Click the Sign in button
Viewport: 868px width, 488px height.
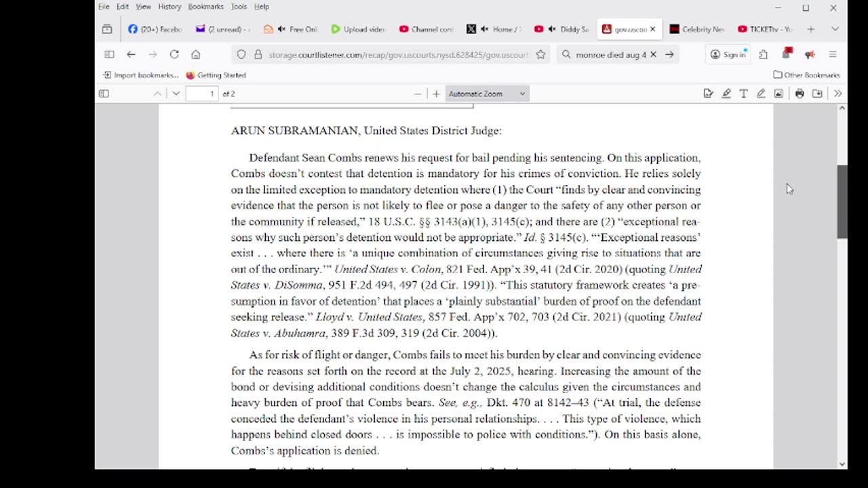click(x=728, y=54)
